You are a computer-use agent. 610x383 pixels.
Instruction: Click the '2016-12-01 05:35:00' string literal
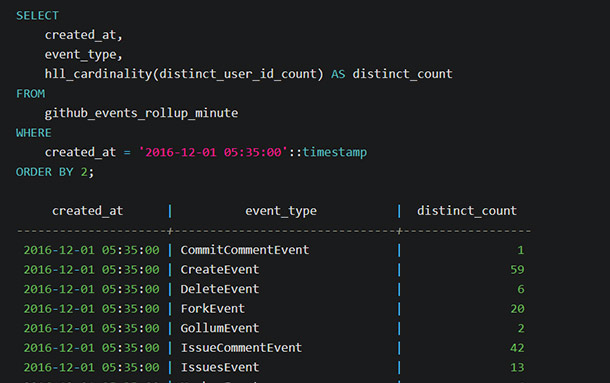[x=213, y=152]
